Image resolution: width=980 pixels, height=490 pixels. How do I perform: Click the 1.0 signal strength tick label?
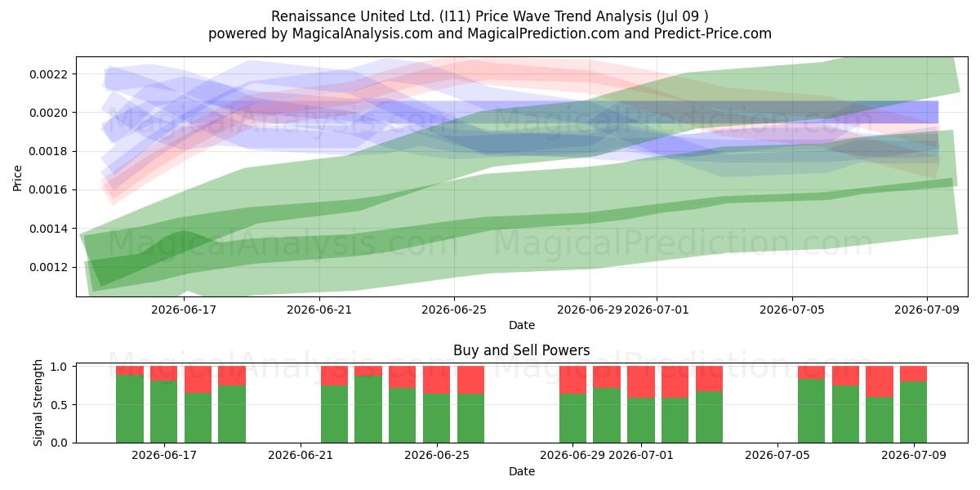pos(60,367)
